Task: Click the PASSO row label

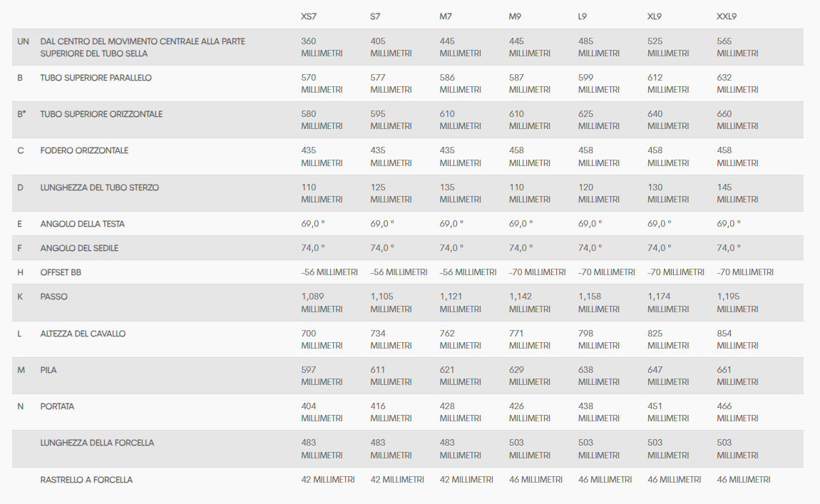Action: (54, 297)
